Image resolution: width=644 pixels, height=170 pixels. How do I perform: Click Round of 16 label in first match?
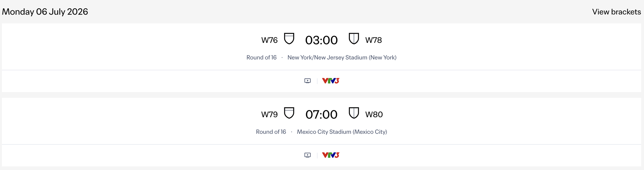click(x=261, y=58)
